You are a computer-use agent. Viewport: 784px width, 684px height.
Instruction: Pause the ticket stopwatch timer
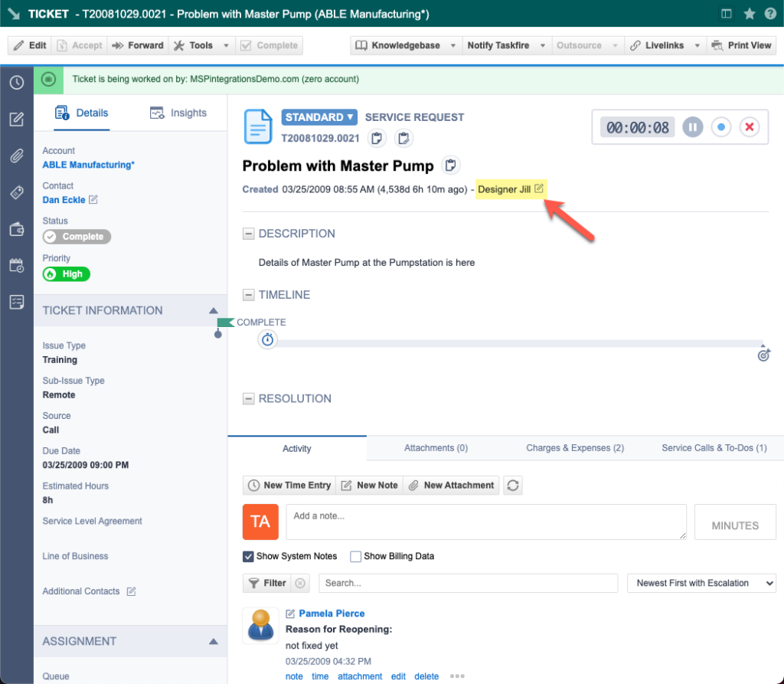(692, 127)
